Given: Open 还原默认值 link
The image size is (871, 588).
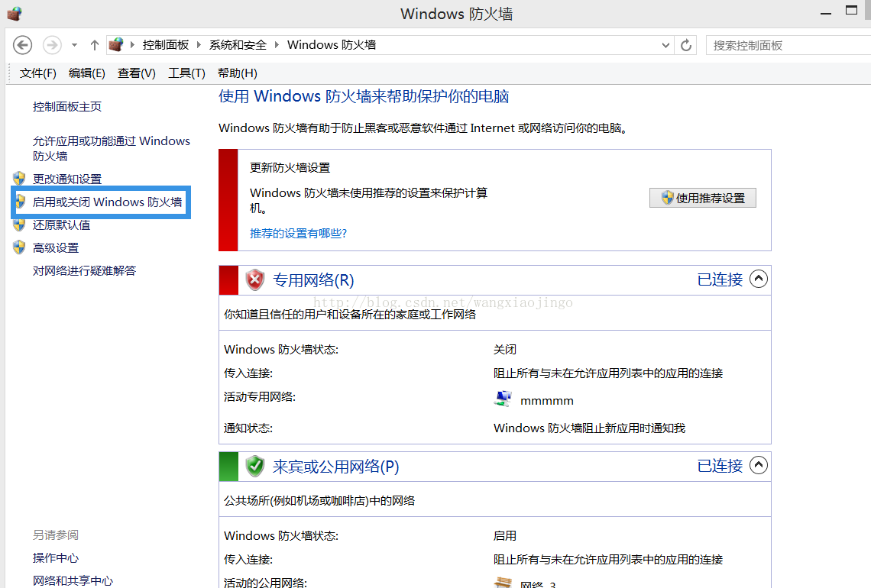Looking at the screenshot, I should (61, 225).
